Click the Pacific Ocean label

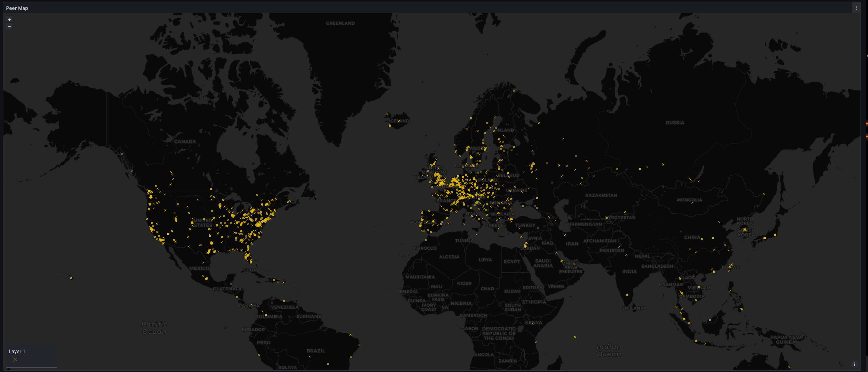click(154, 328)
